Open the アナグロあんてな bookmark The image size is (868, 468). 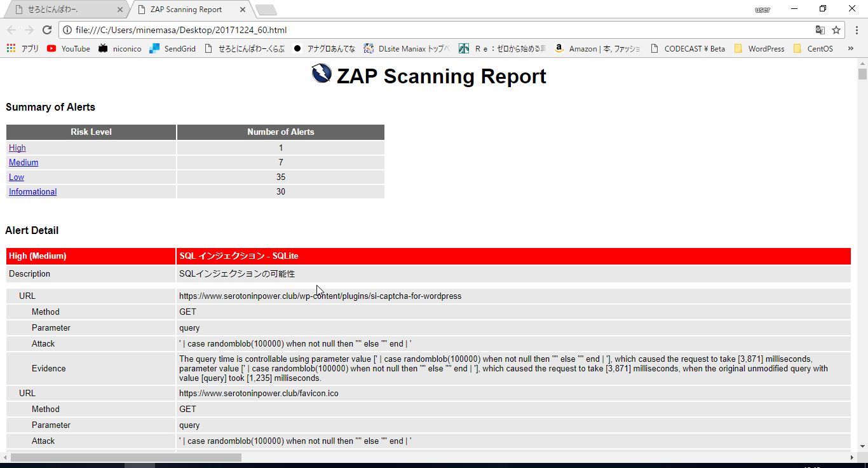coord(324,48)
